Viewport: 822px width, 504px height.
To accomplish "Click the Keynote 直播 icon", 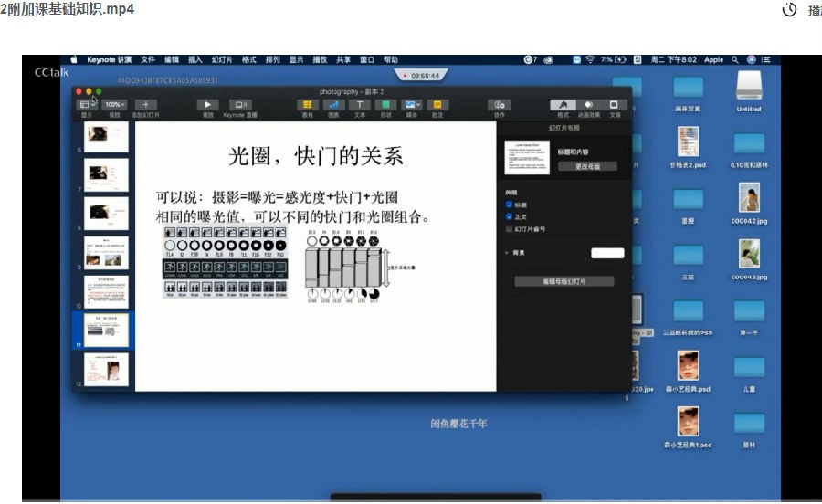I will [240, 105].
